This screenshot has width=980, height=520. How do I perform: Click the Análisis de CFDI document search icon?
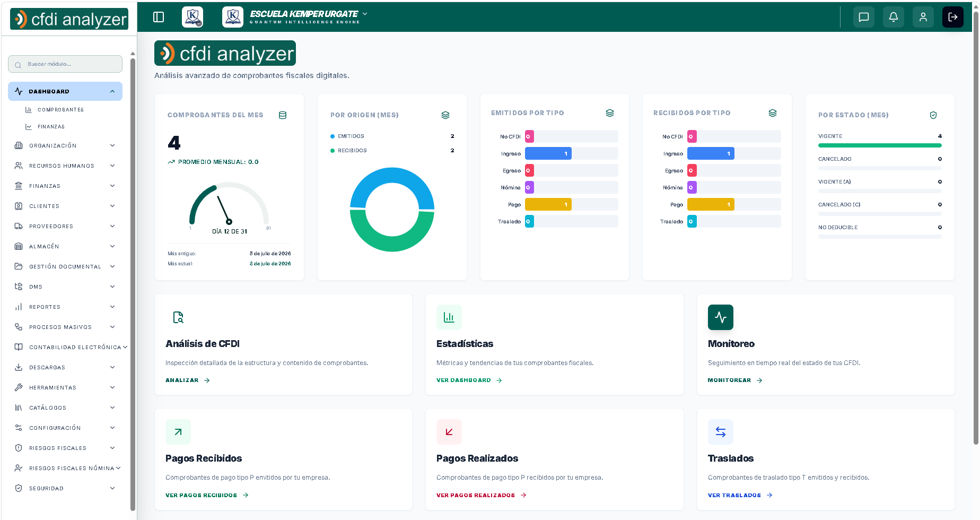pos(178,317)
